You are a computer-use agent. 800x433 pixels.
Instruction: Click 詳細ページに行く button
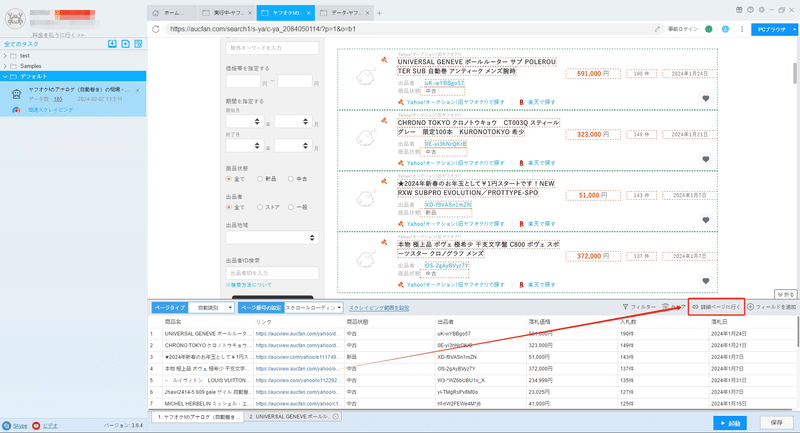[x=716, y=307]
